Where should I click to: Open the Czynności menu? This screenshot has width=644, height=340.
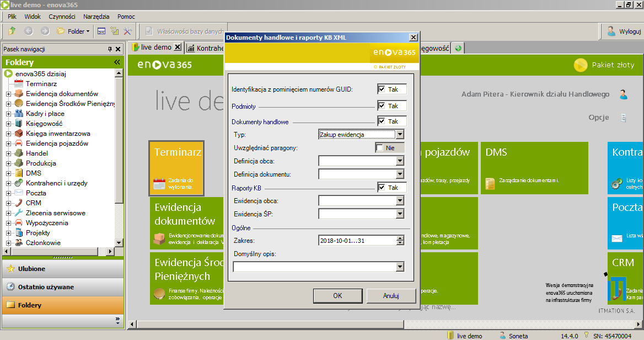[62, 17]
